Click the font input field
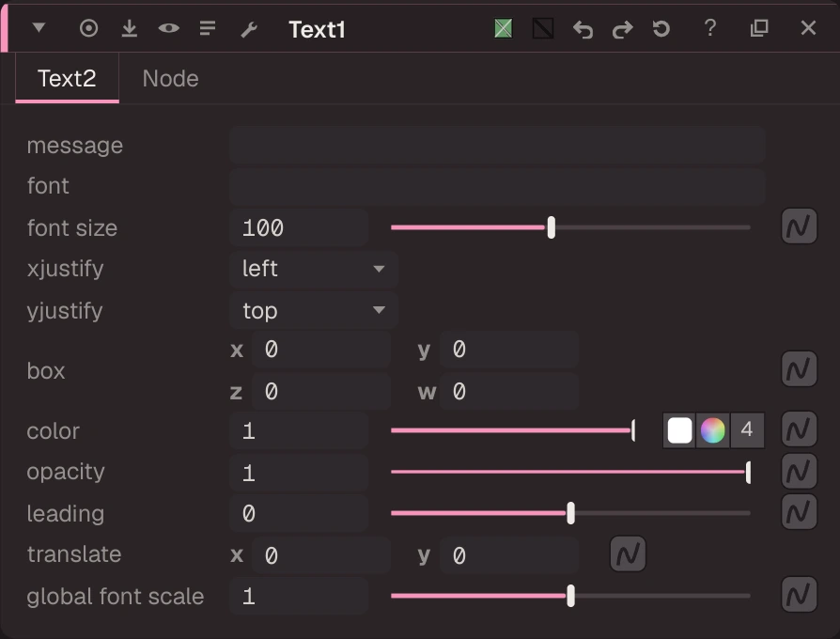Image resolution: width=840 pixels, height=639 pixels. click(x=497, y=187)
